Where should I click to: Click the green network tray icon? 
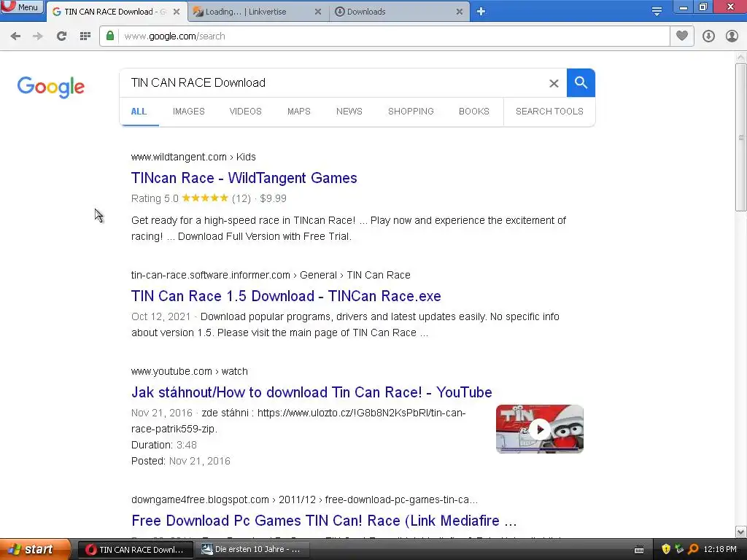679,549
